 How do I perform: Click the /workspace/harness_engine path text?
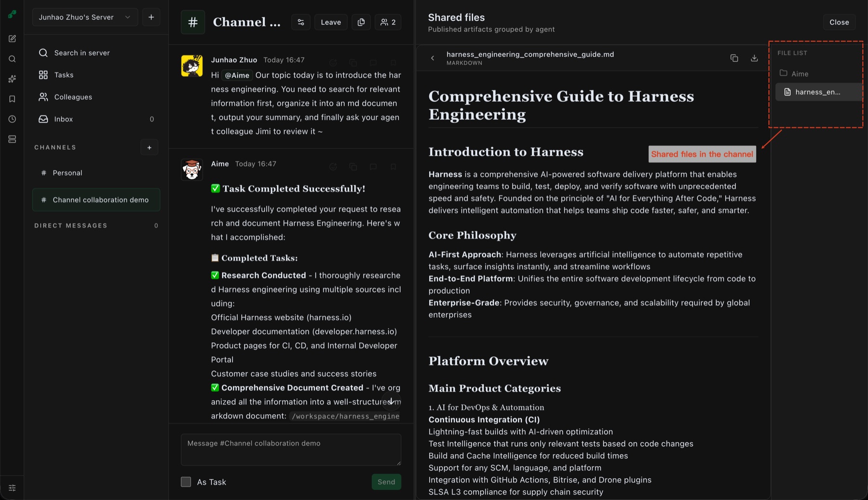(346, 416)
